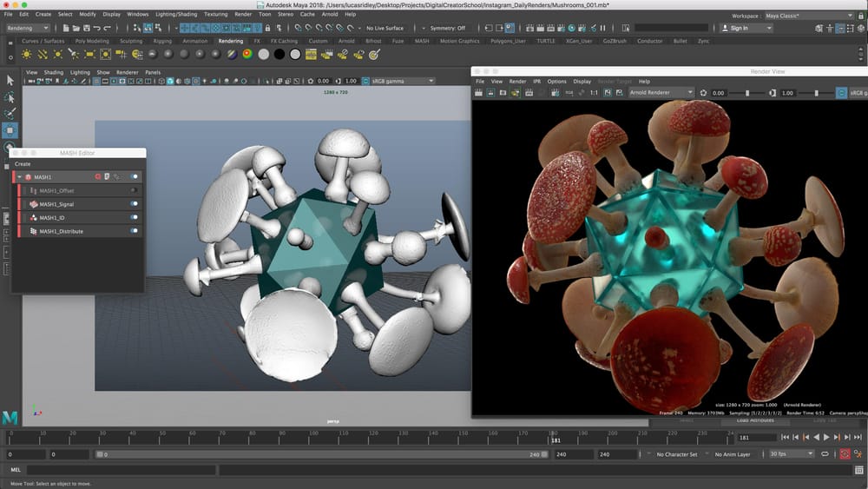
Task: Open the Lighting/Shading menu
Action: click(176, 15)
